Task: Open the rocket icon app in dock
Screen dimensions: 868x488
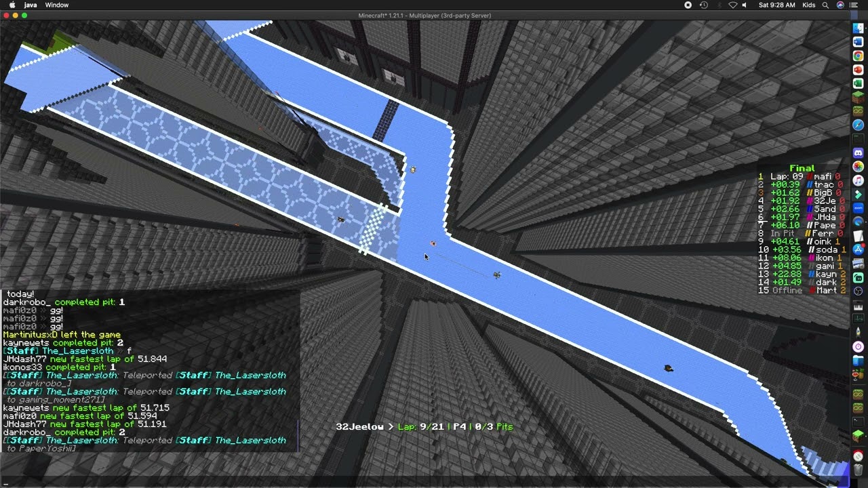Action: pos(858,332)
